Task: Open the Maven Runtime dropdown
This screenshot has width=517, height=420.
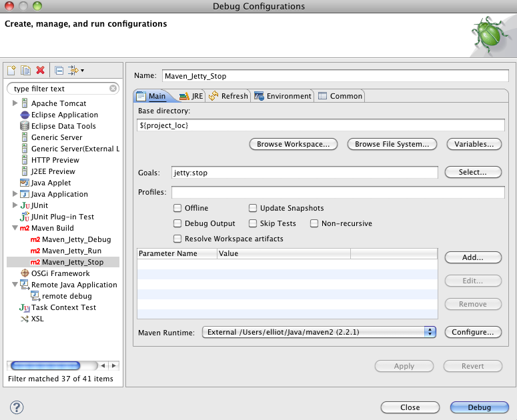Action: (319, 332)
